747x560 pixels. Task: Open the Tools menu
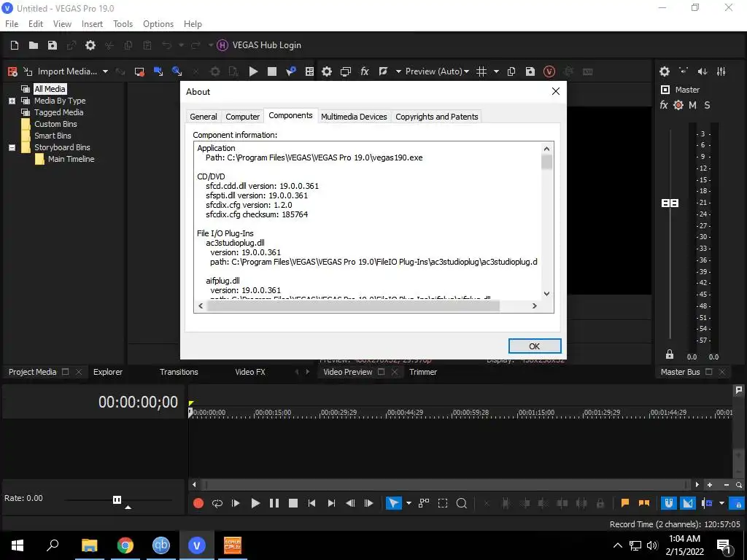123,24
